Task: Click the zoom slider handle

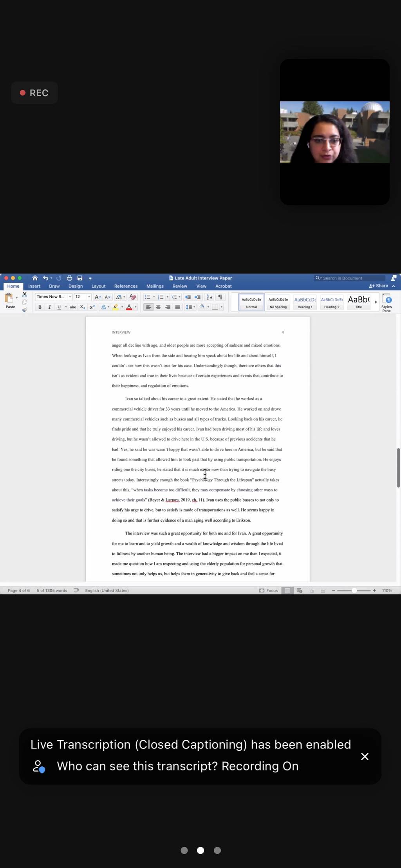Action: (354, 591)
